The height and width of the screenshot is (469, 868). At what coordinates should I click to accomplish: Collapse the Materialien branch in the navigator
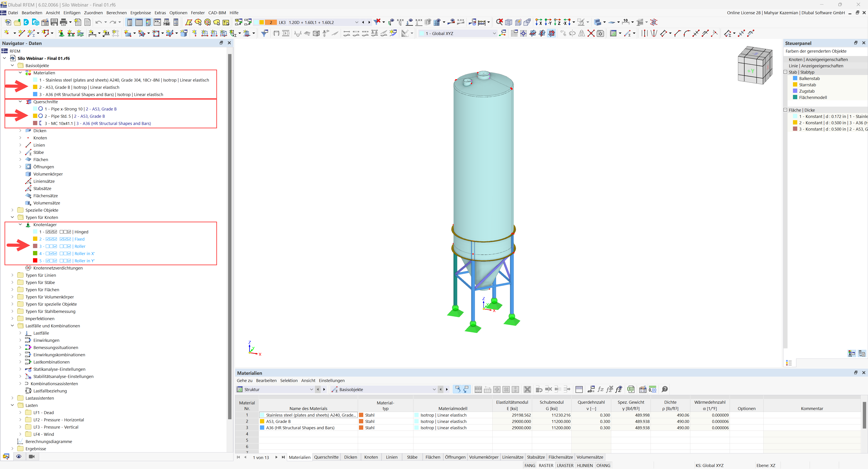pos(20,73)
